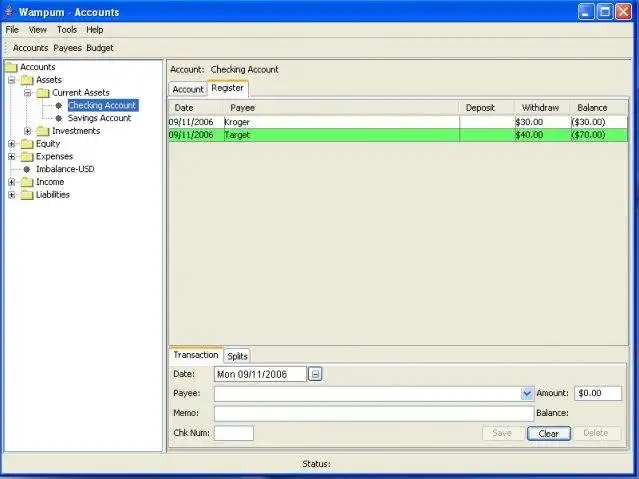Expand the Investments tree node

coord(28,131)
